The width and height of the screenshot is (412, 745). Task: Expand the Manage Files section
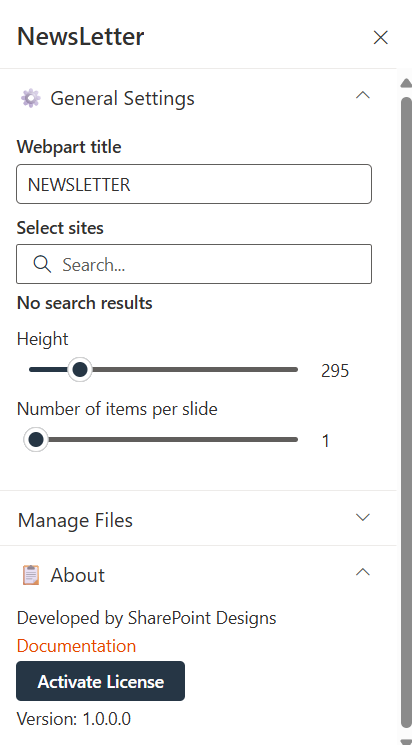(363, 517)
